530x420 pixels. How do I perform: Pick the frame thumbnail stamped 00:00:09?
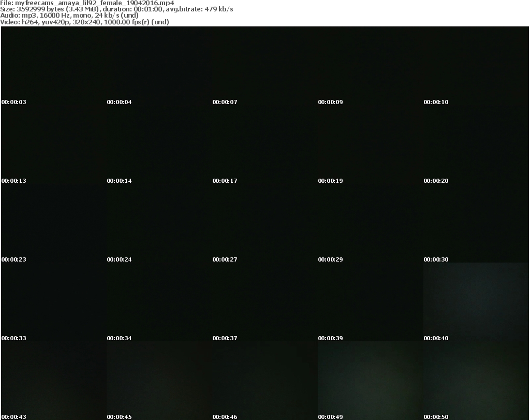tap(370, 66)
